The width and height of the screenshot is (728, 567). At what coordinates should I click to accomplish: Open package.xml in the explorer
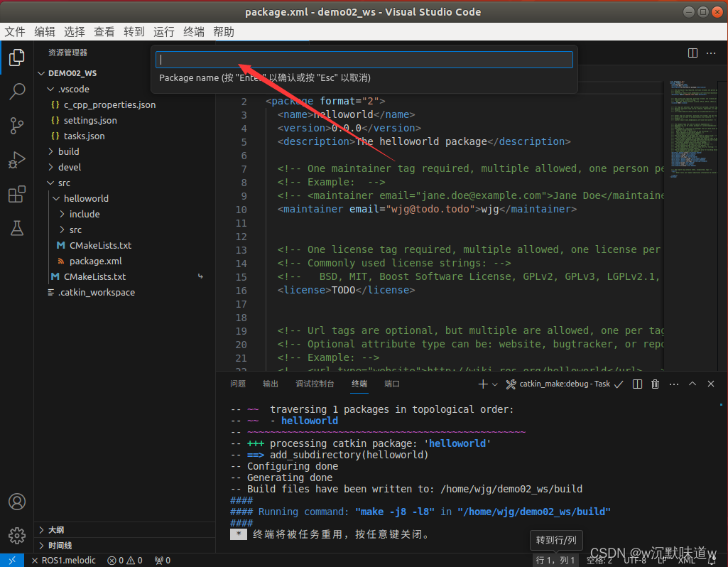[x=95, y=261]
